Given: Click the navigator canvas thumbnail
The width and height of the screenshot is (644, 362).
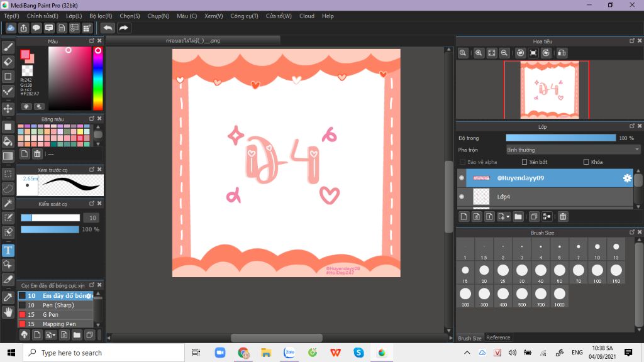Looking at the screenshot, I should [x=550, y=90].
